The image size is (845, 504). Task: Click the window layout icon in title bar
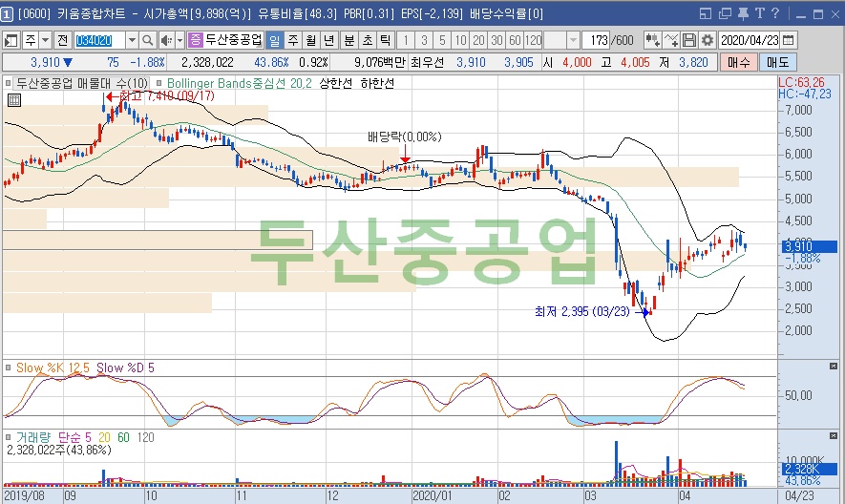point(706,13)
